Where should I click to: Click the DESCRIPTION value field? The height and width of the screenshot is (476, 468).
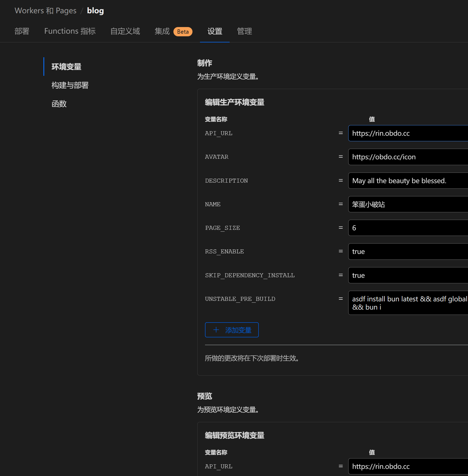point(408,181)
